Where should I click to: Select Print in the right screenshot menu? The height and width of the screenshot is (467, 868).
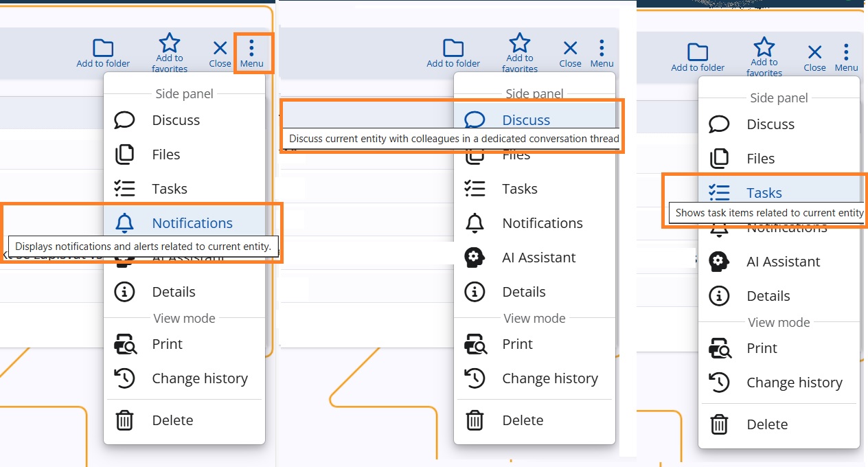(779, 348)
